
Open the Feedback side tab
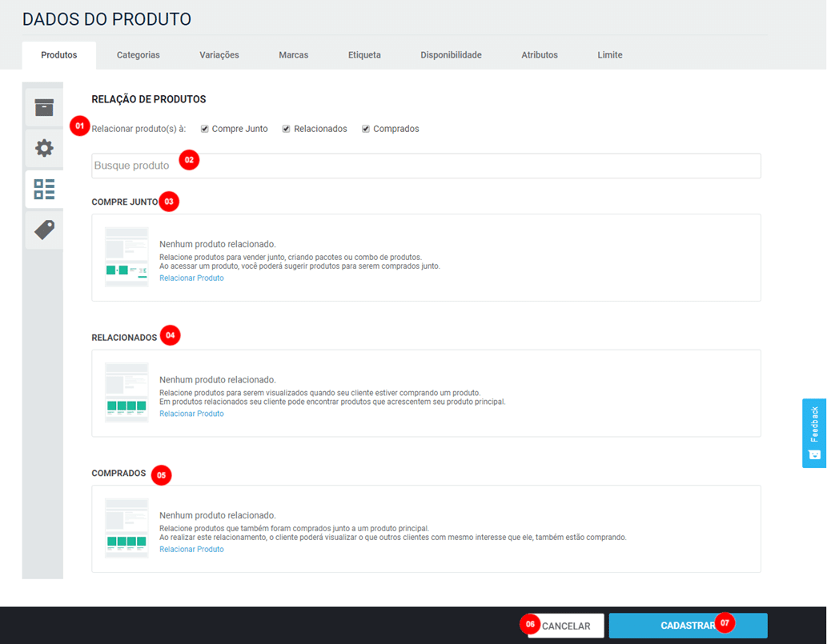(814, 433)
